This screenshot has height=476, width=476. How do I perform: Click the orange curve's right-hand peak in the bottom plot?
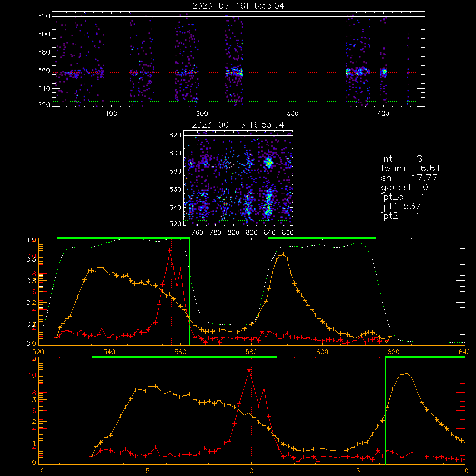click(x=407, y=373)
